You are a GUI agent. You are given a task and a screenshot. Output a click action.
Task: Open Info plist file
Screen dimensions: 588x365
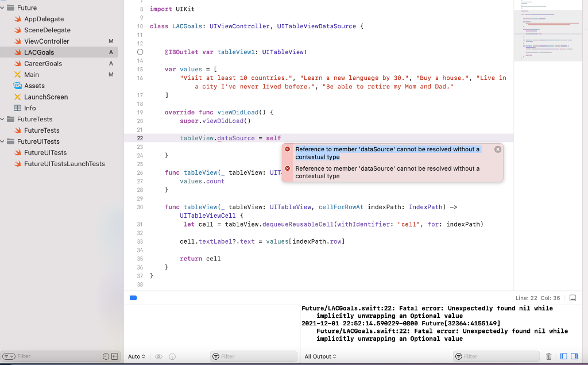(30, 108)
